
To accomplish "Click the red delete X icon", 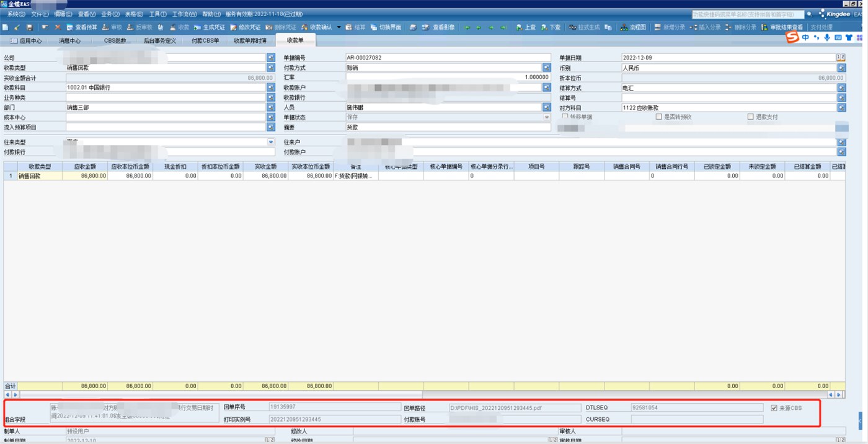I will 58,27.
